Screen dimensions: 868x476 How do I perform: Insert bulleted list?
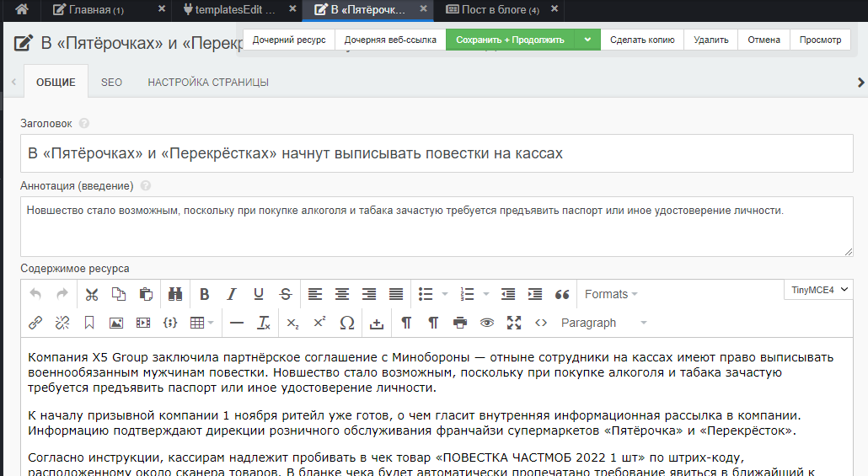point(426,294)
